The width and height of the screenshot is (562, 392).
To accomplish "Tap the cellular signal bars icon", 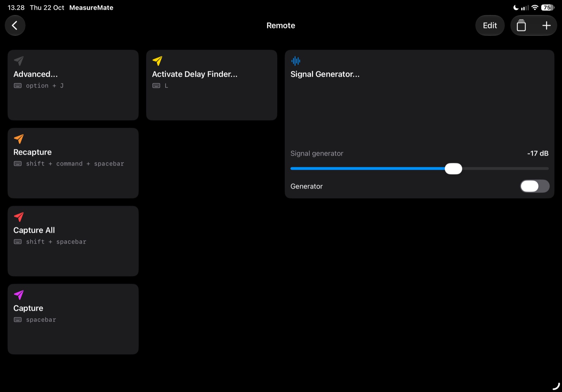I will coord(525,7).
